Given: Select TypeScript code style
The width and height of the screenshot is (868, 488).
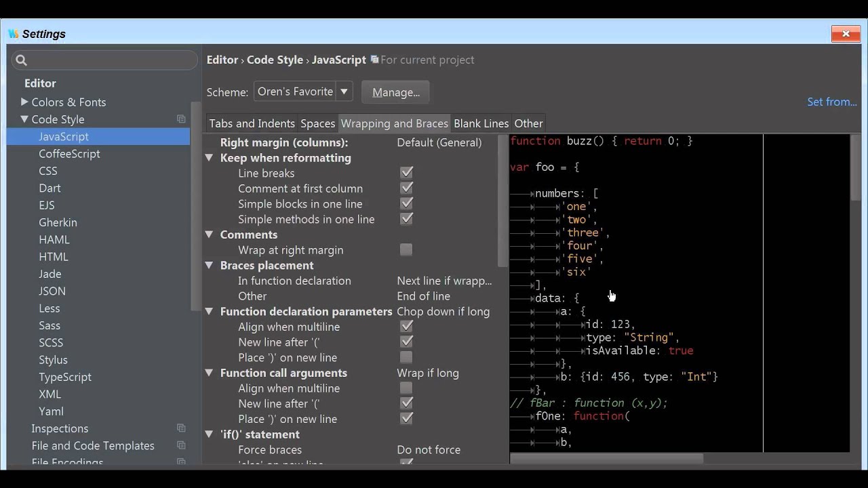Looking at the screenshot, I should coord(65,377).
